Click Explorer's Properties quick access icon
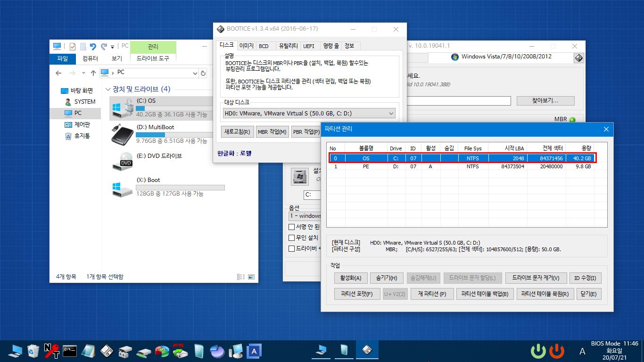The image size is (644, 362). point(73,47)
